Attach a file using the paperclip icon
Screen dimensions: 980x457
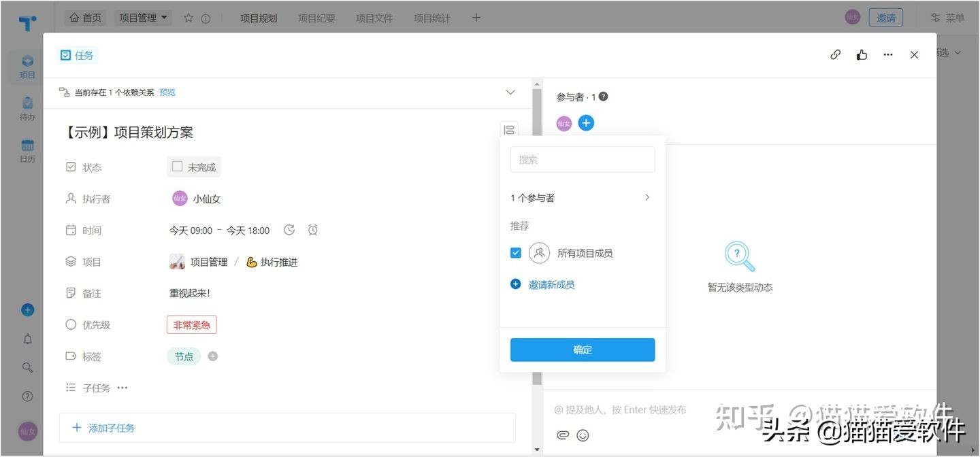562,435
